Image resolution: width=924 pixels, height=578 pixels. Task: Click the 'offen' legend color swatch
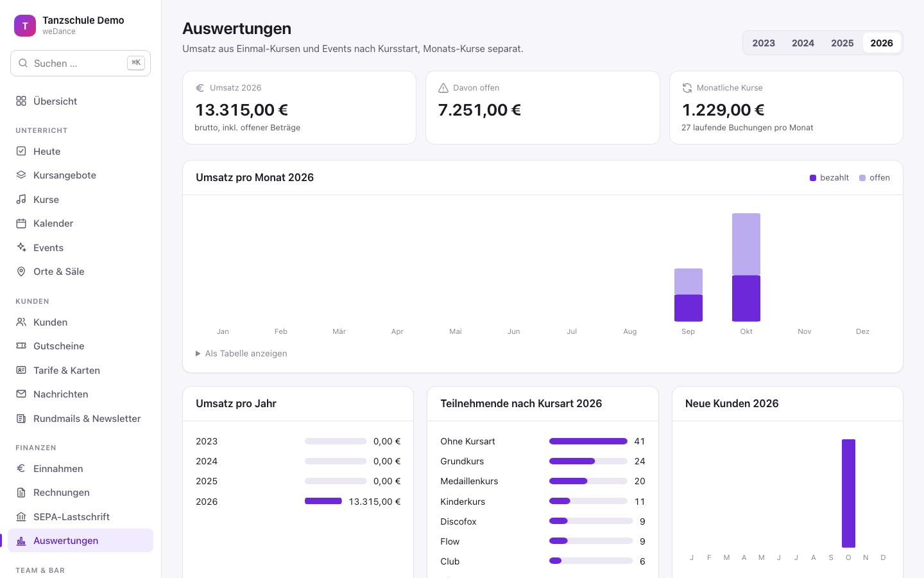click(862, 178)
